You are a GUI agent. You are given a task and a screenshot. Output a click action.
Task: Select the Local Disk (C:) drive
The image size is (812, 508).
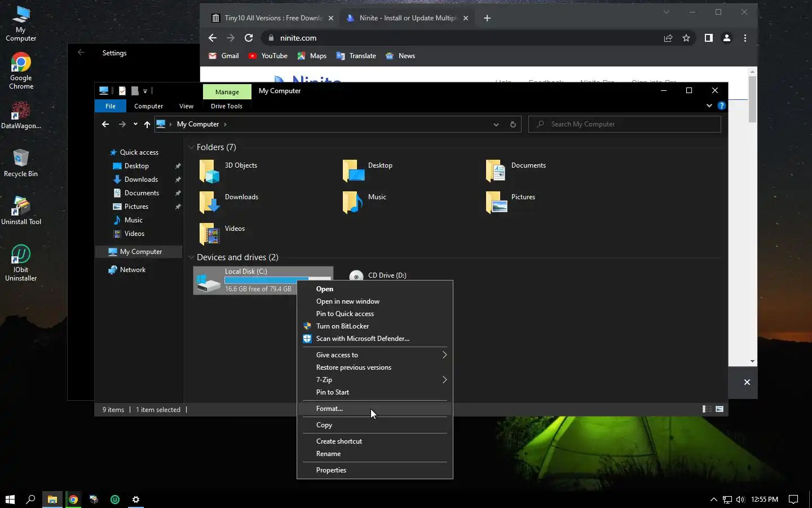click(263, 280)
